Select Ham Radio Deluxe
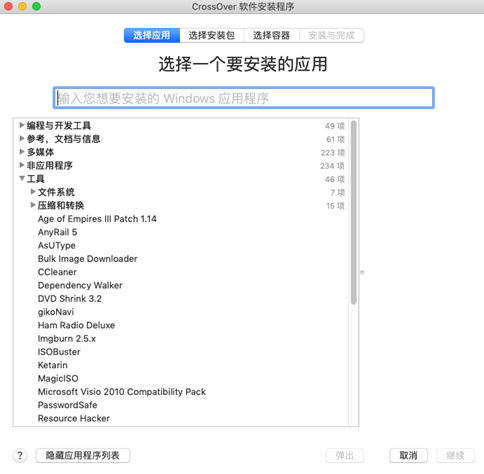 point(76,325)
